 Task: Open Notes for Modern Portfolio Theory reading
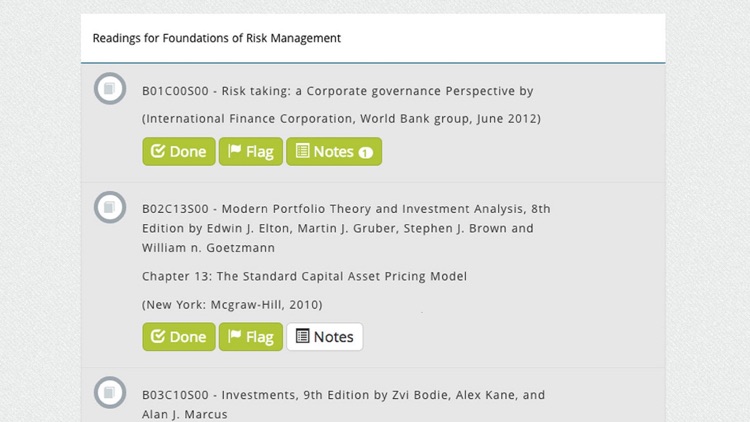(x=324, y=337)
